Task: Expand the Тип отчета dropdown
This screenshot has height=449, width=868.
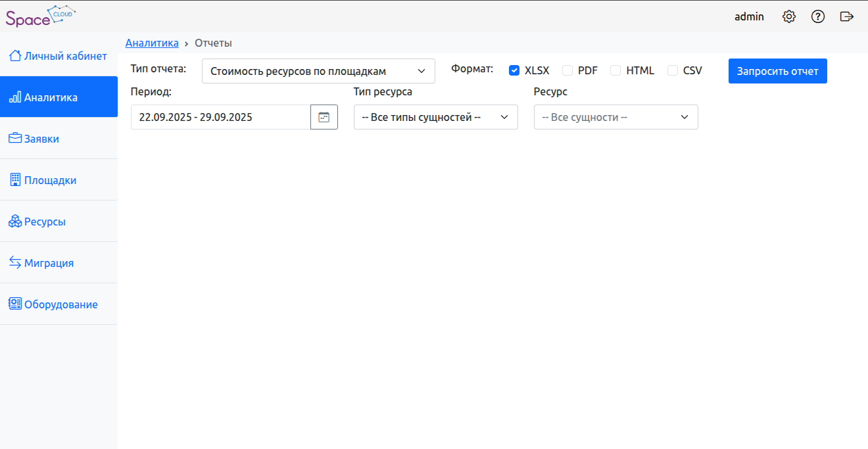Action: (318, 71)
